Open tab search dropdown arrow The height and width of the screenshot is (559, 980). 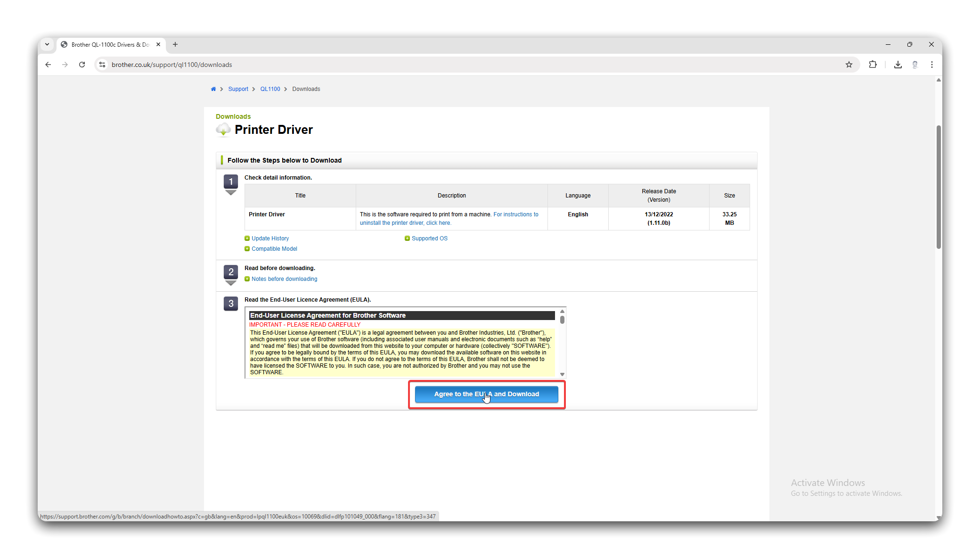47,44
